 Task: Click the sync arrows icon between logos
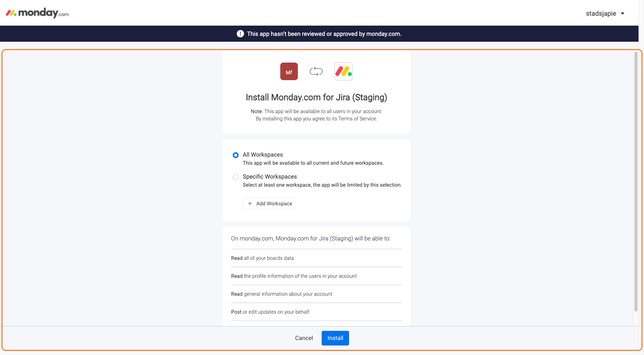click(316, 71)
